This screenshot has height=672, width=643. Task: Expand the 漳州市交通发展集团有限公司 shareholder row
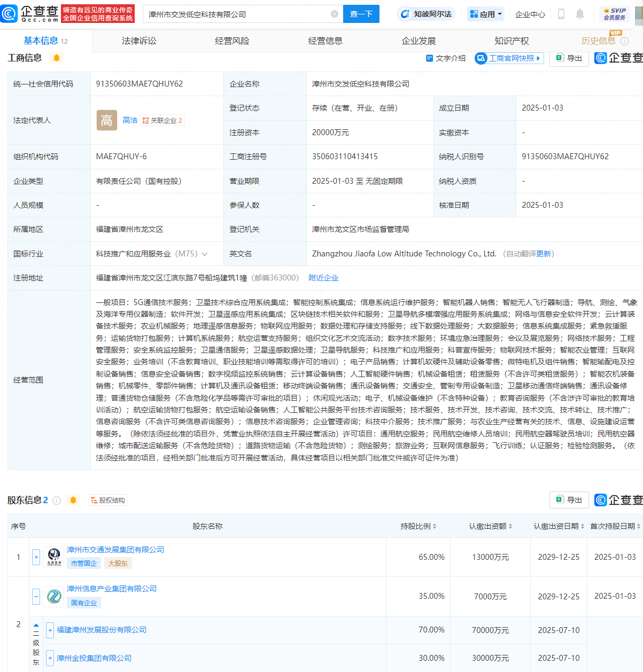pos(36,557)
